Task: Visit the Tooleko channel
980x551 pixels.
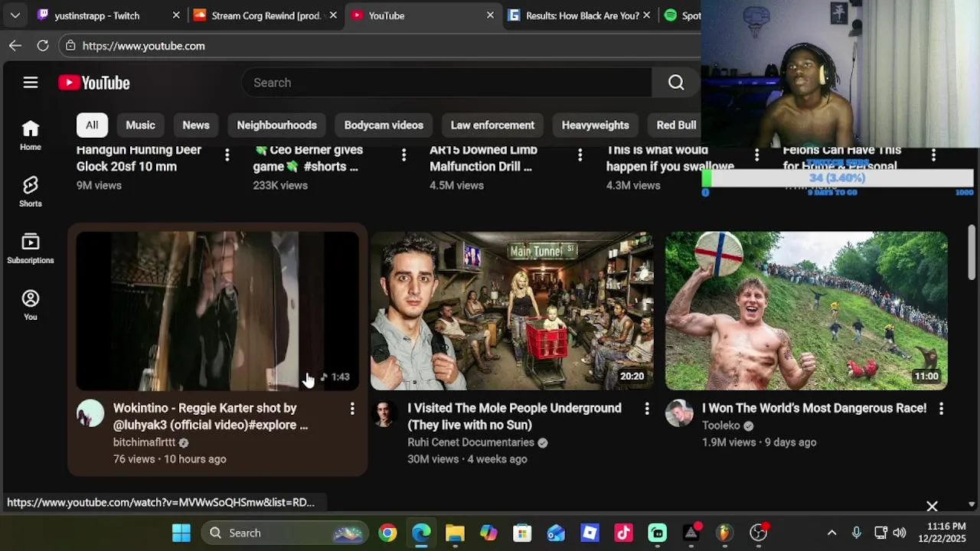Action: (721, 425)
